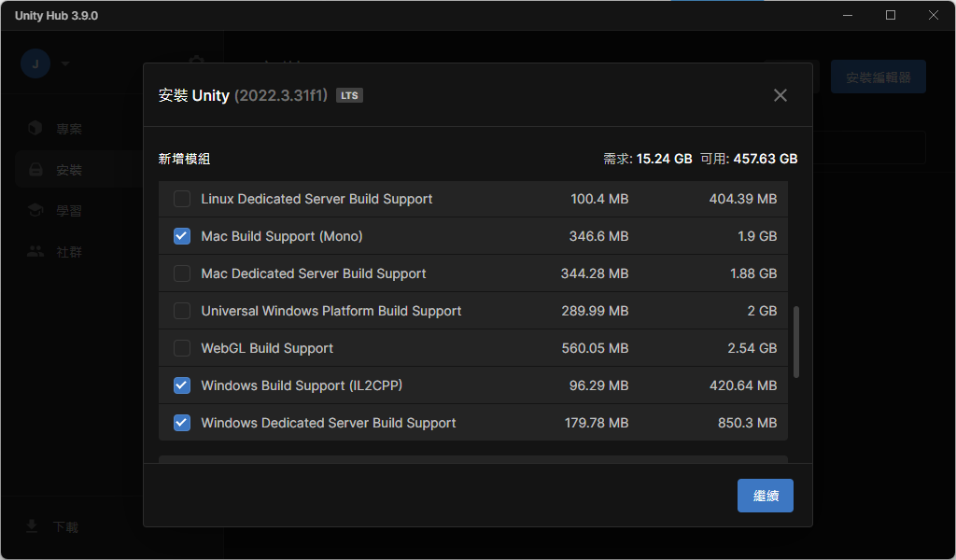Click the download arrow icon
Screen dimensions: 956x560
32,525
